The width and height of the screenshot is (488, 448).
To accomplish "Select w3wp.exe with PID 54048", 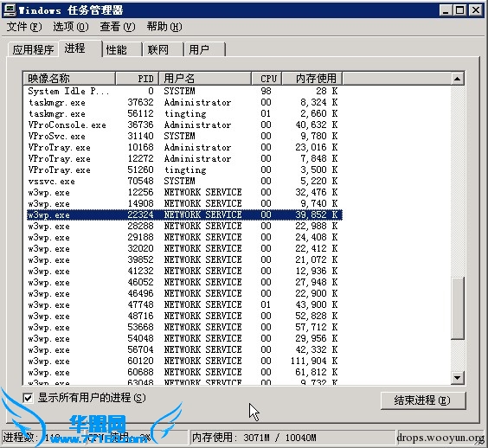I will 184,338.
